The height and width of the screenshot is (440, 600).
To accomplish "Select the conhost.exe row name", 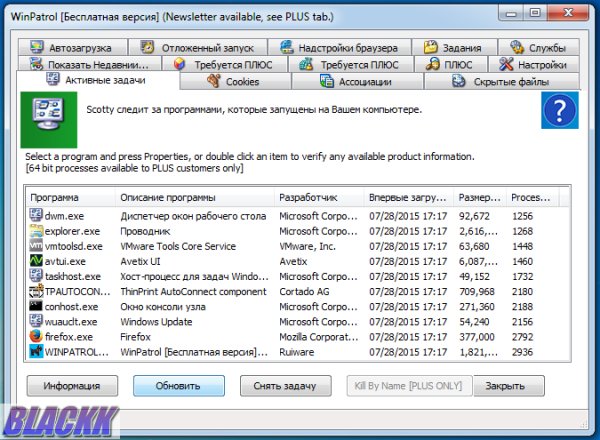I will pyautogui.click(x=72, y=306).
